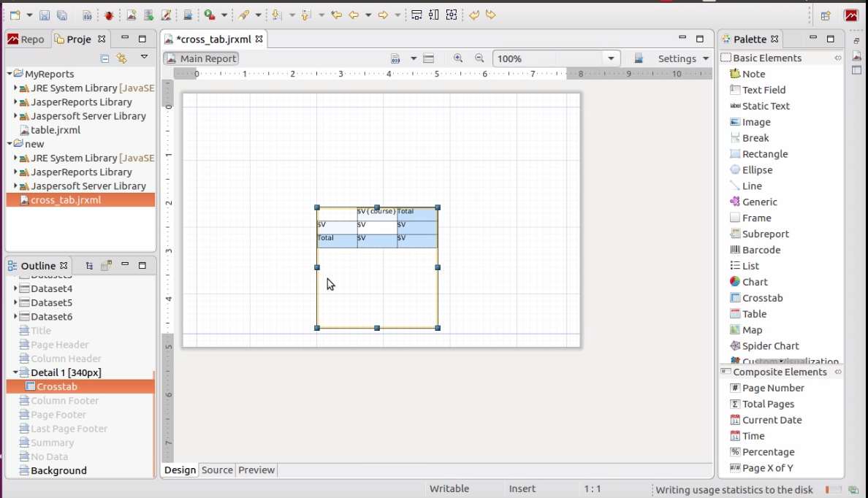Open dropdown arrow next to New icon
The height and width of the screenshot is (498, 868).
29,15
